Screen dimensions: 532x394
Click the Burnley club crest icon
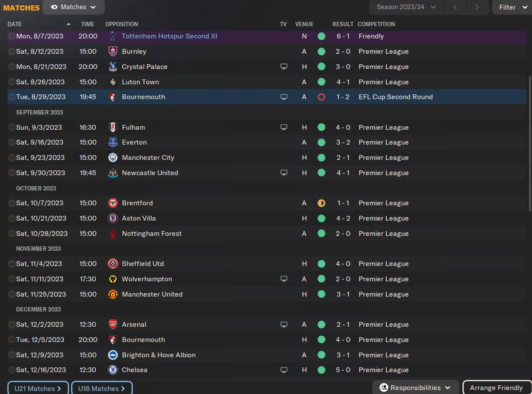113,52
